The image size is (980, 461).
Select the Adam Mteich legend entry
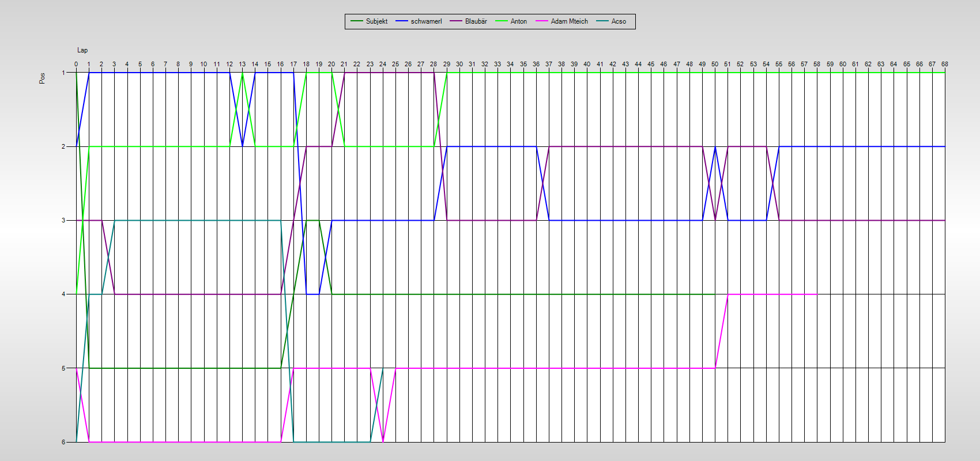pos(561,21)
